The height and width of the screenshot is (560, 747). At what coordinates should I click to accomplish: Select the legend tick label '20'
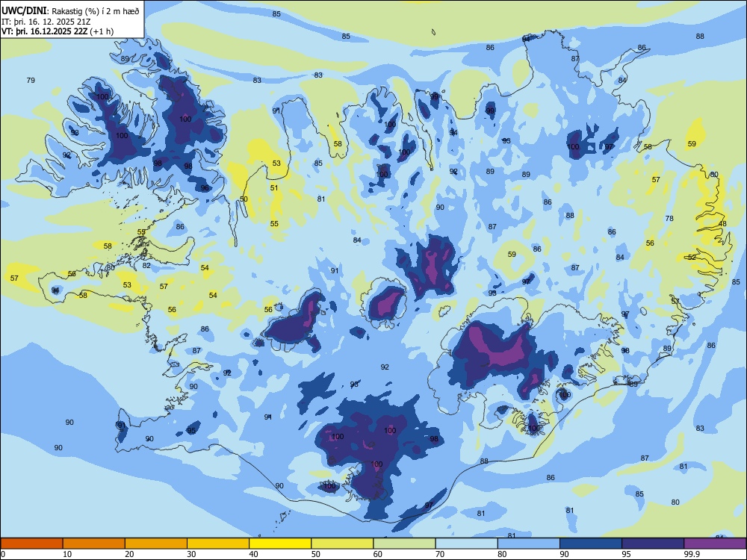point(129,554)
